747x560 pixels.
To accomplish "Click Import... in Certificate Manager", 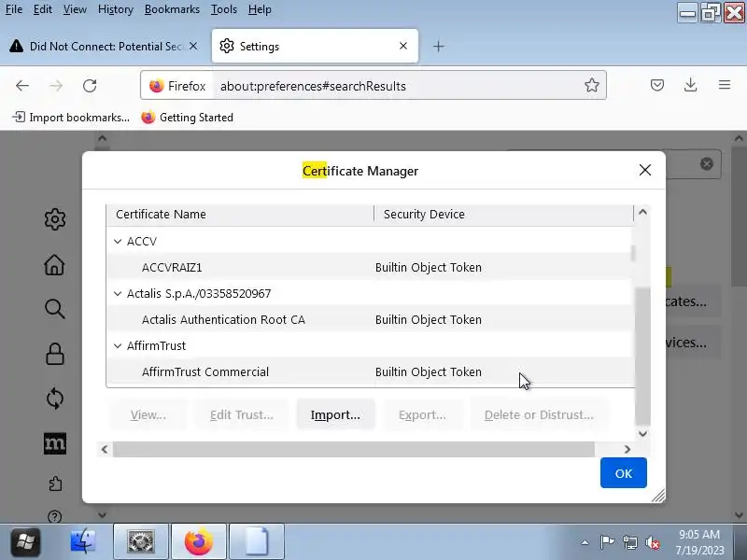I will [335, 414].
